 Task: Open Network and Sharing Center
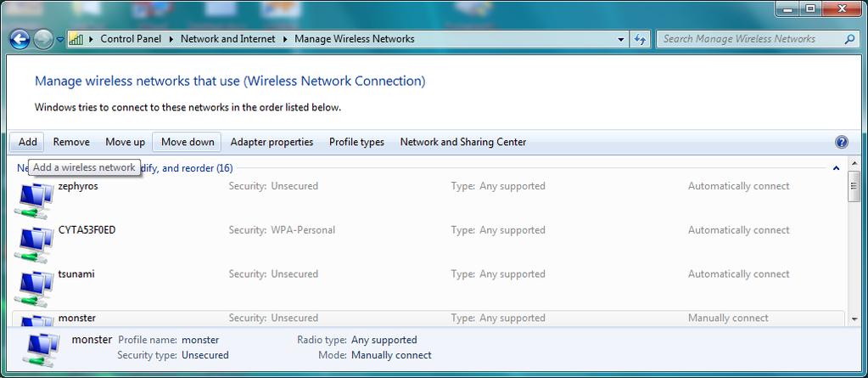coord(462,142)
